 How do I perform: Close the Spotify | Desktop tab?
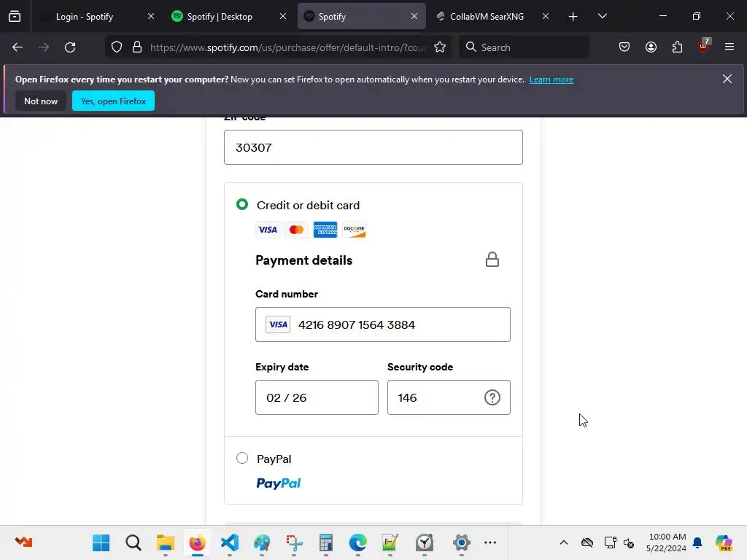tap(282, 16)
